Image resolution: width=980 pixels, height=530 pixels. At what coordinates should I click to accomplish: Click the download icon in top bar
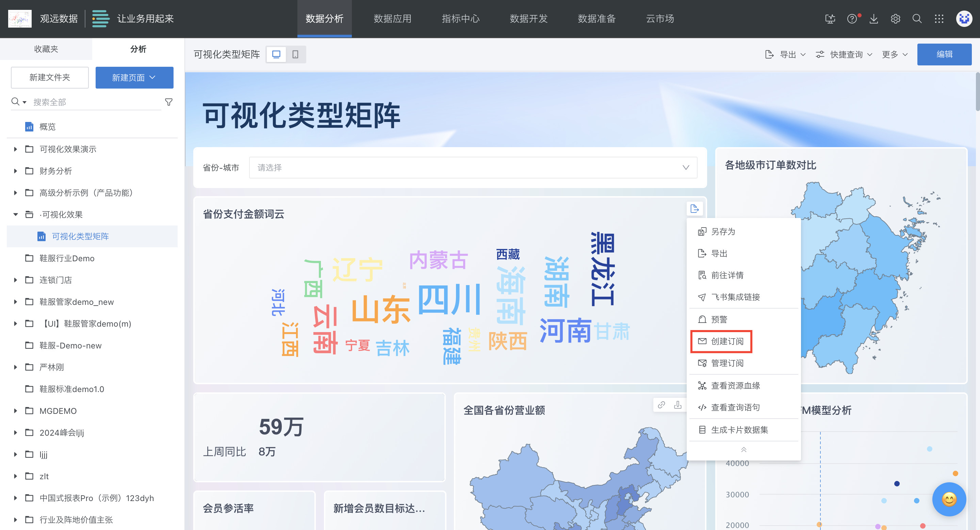pos(873,19)
